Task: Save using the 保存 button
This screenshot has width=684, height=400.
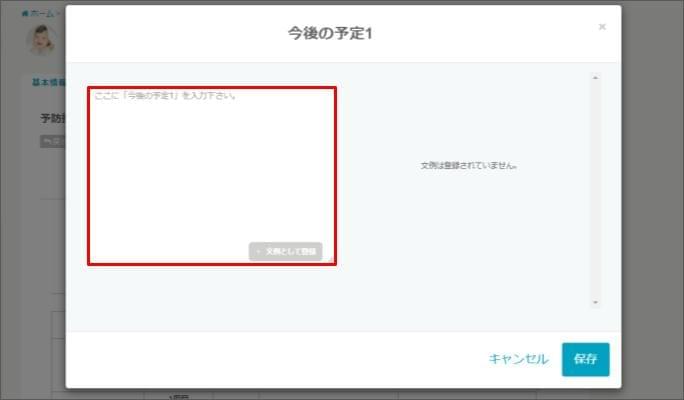Action: tap(585, 359)
